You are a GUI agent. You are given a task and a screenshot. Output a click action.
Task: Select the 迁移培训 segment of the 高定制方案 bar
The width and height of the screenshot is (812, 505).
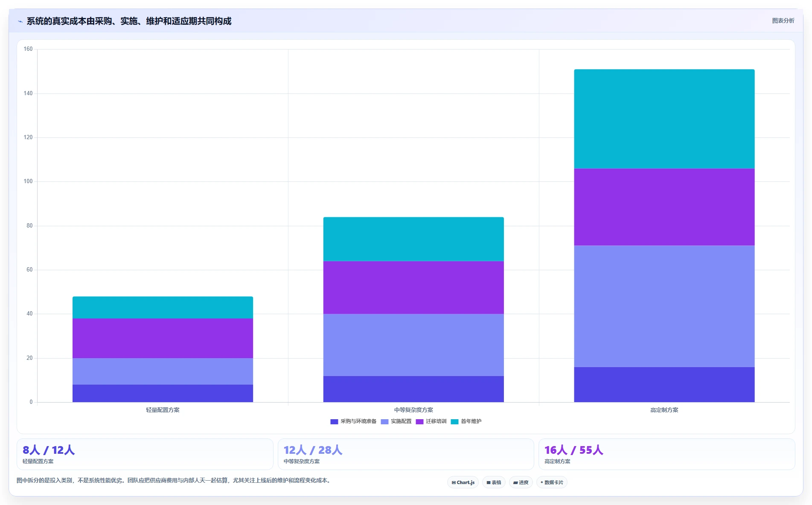coord(664,207)
